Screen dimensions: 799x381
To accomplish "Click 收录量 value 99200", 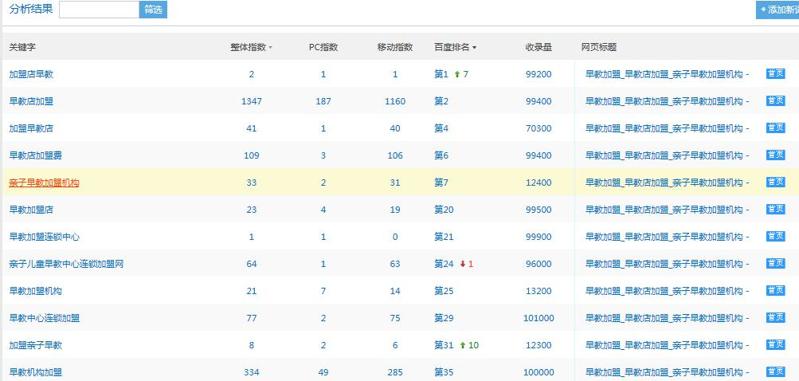I will (539, 74).
